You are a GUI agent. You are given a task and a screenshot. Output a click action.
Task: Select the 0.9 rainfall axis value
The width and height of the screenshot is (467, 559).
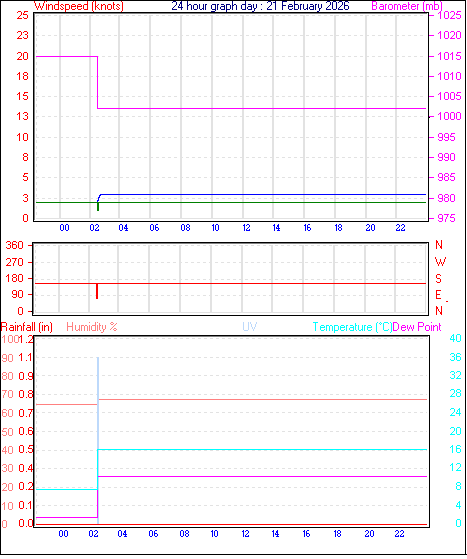[x=26, y=376]
